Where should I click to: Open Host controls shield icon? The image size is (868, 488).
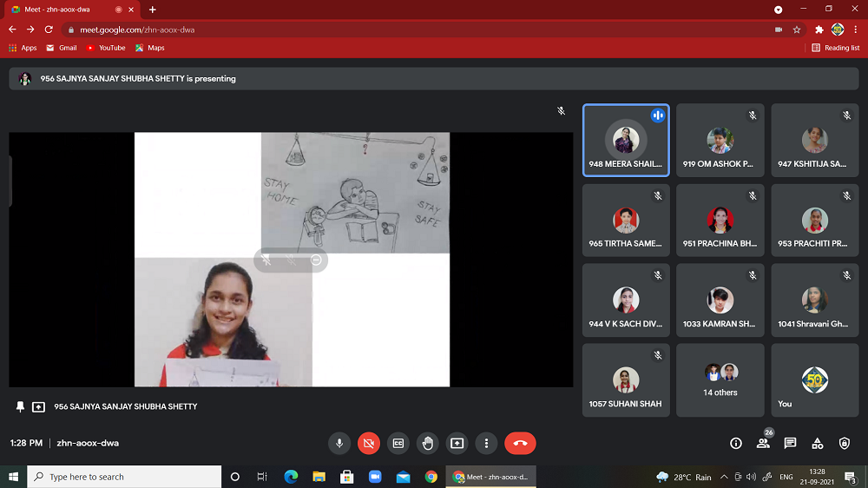(x=845, y=443)
